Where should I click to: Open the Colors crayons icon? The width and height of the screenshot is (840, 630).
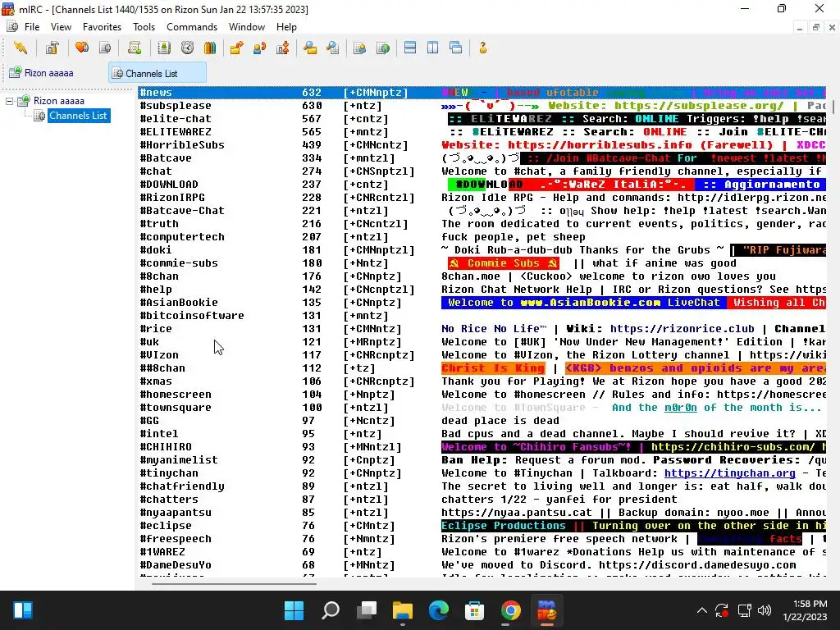tap(210, 48)
